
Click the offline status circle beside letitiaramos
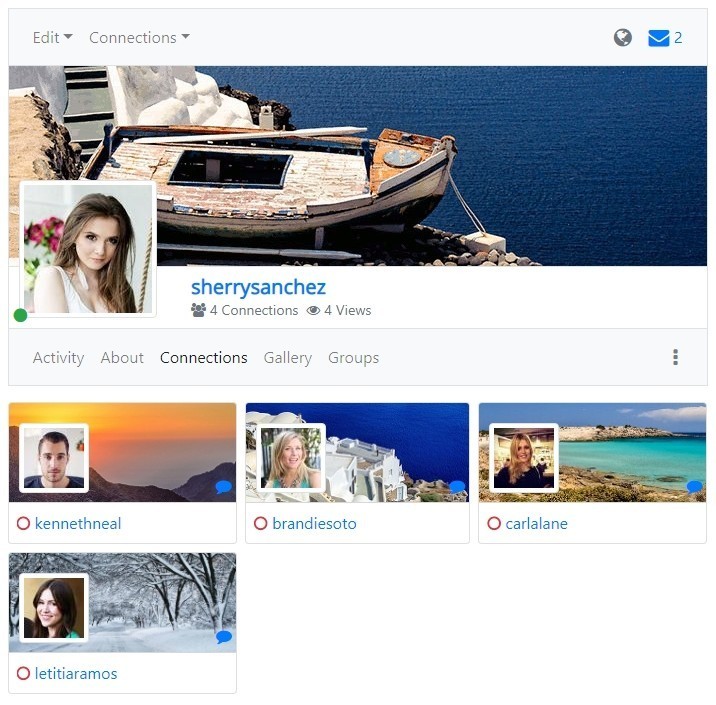23,673
